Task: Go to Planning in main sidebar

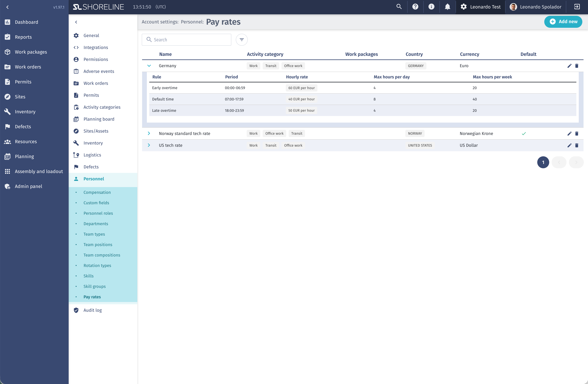Action: pos(24,156)
